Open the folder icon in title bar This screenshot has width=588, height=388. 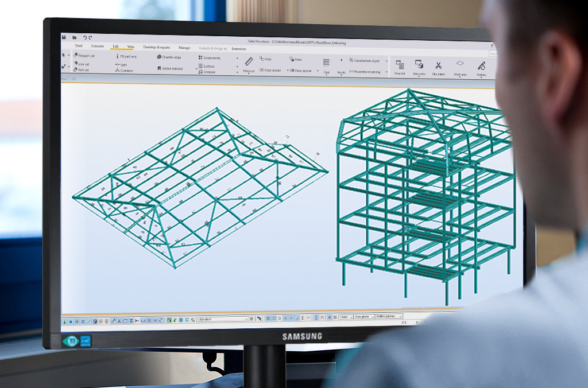(74, 38)
